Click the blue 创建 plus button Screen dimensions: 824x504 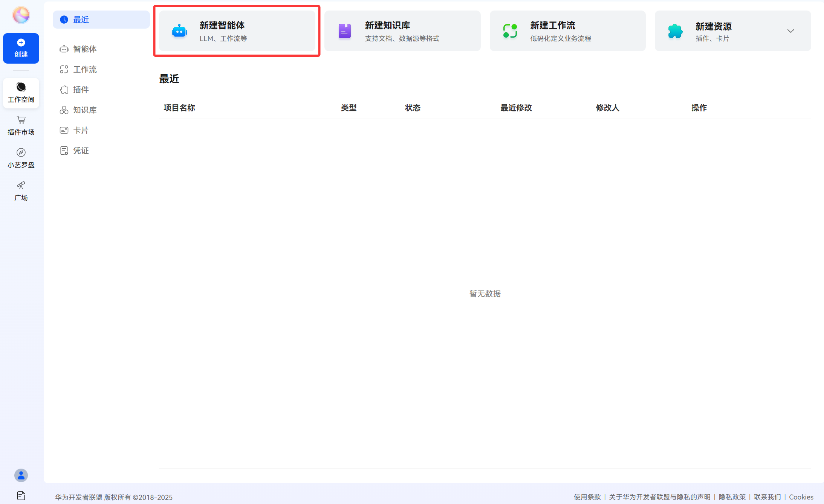[21, 48]
